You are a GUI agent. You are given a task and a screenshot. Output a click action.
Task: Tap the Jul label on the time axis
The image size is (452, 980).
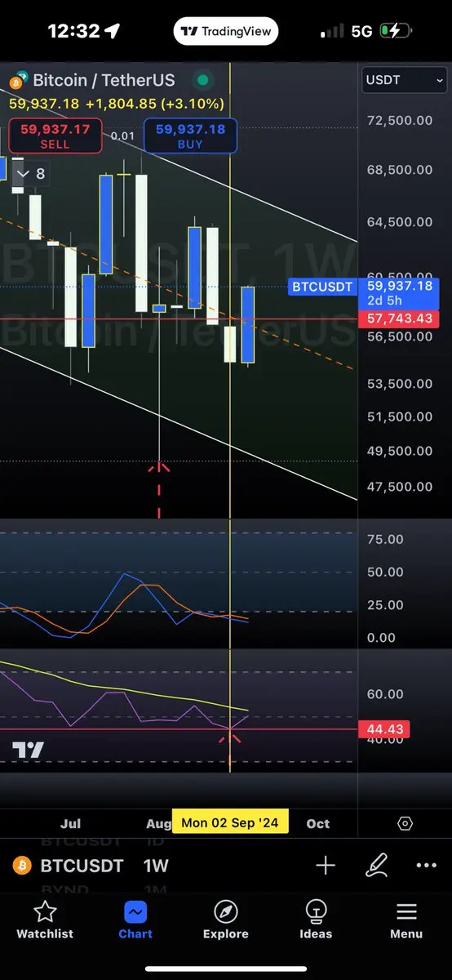click(70, 823)
